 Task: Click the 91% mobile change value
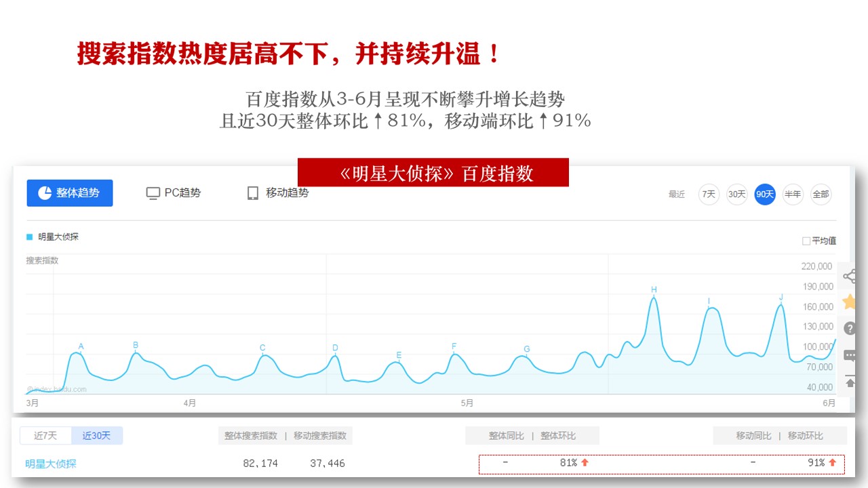(x=816, y=463)
